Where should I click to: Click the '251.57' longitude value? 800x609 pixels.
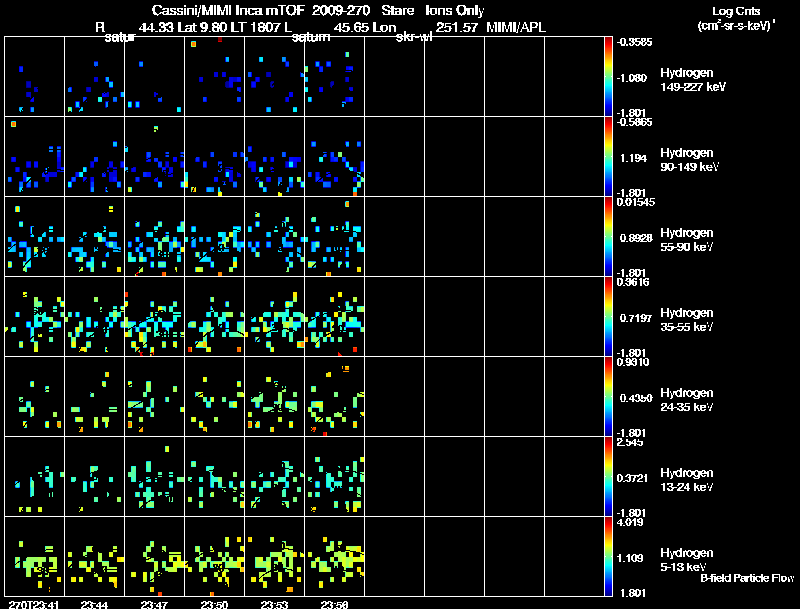457,28
